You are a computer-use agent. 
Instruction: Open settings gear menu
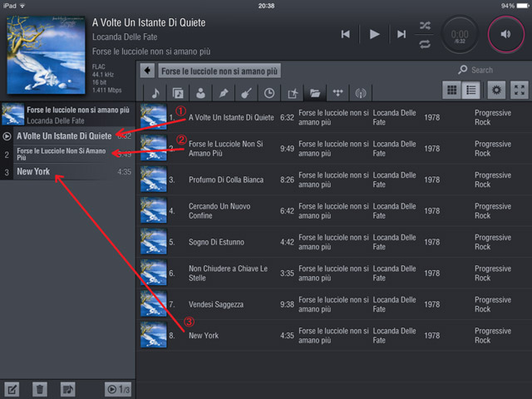(x=497, y=91)
